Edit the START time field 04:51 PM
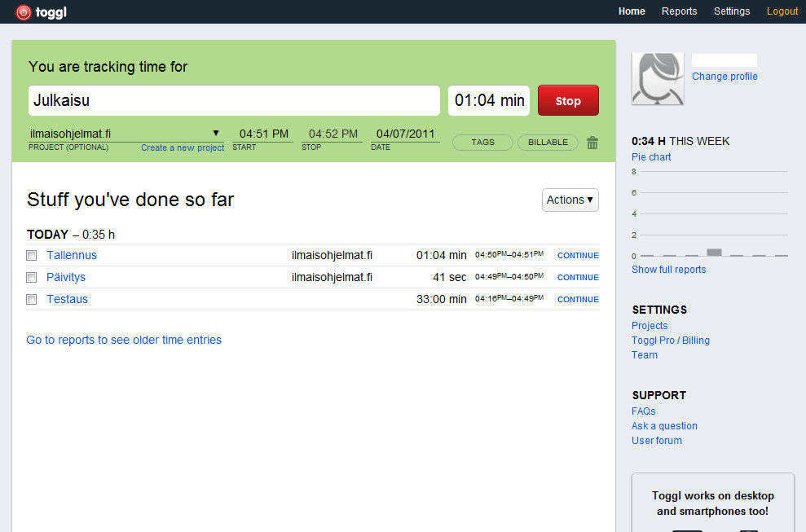 (x=263, y=134)
